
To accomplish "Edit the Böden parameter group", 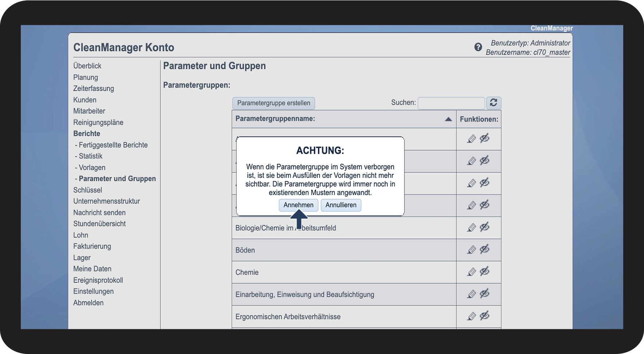I will (x=472, y=250).
